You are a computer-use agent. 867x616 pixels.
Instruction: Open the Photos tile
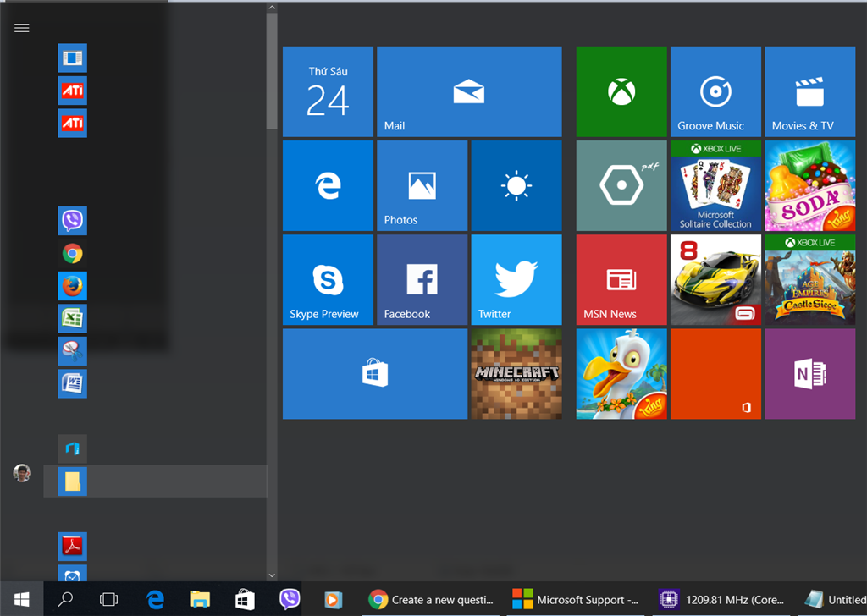[422, 185]
